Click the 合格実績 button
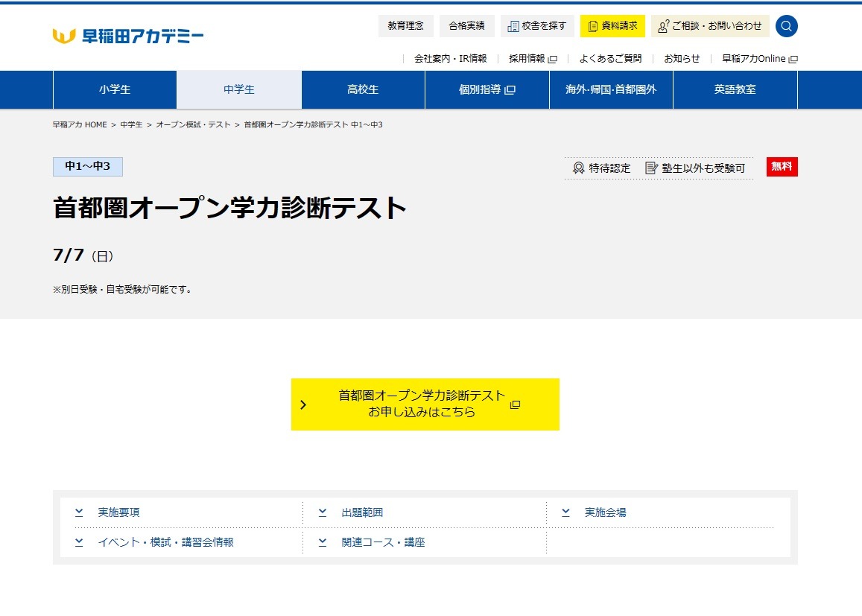The height and width of the screenshot is (616, 862). coord(466,26)
